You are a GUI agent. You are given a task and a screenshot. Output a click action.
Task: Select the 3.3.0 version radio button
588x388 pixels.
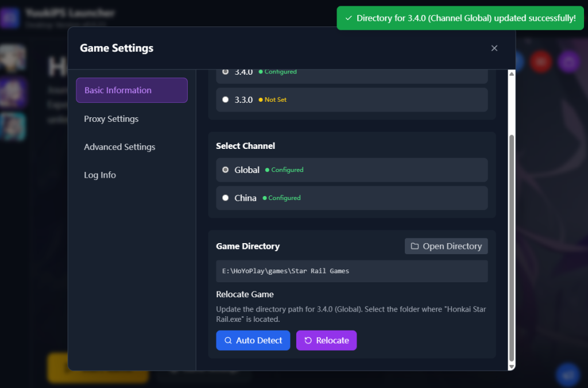pos(225,99)
